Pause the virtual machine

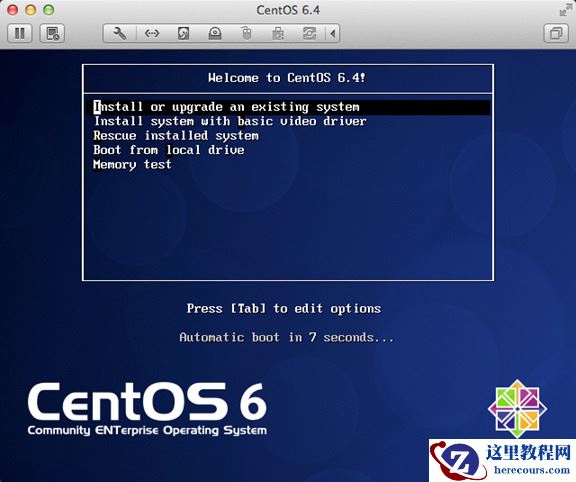20,33
